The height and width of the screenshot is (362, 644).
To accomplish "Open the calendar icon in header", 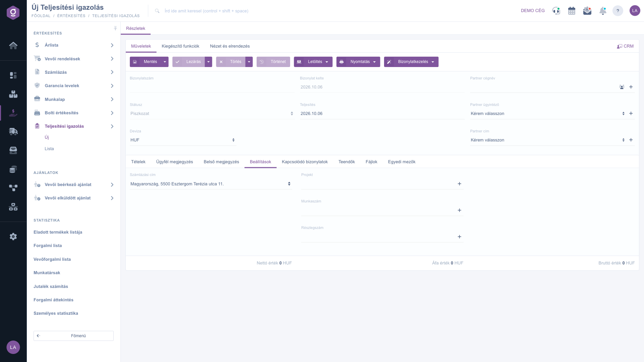I will pos(572,11).
